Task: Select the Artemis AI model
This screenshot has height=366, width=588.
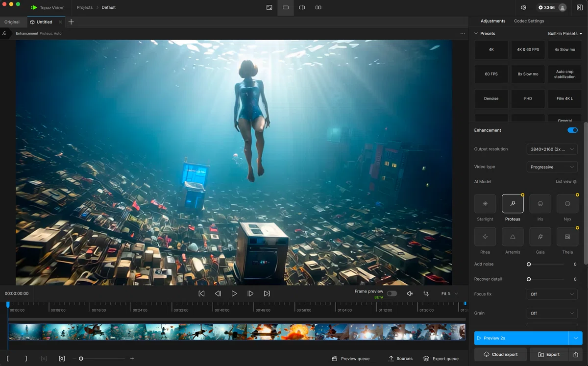Action: click(513, 237)
